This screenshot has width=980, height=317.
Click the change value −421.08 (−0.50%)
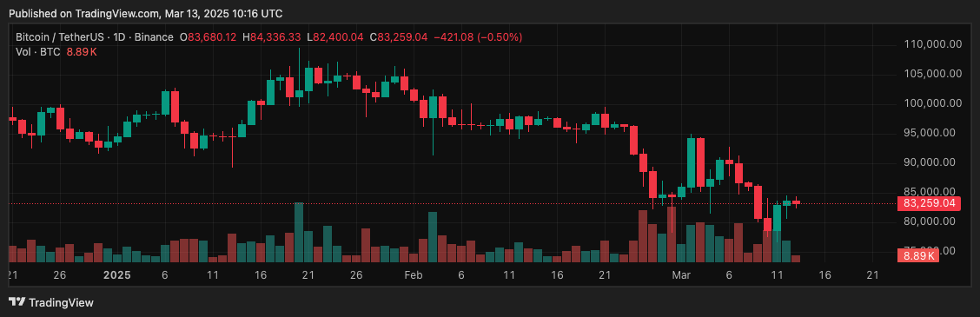click(478, 37)
